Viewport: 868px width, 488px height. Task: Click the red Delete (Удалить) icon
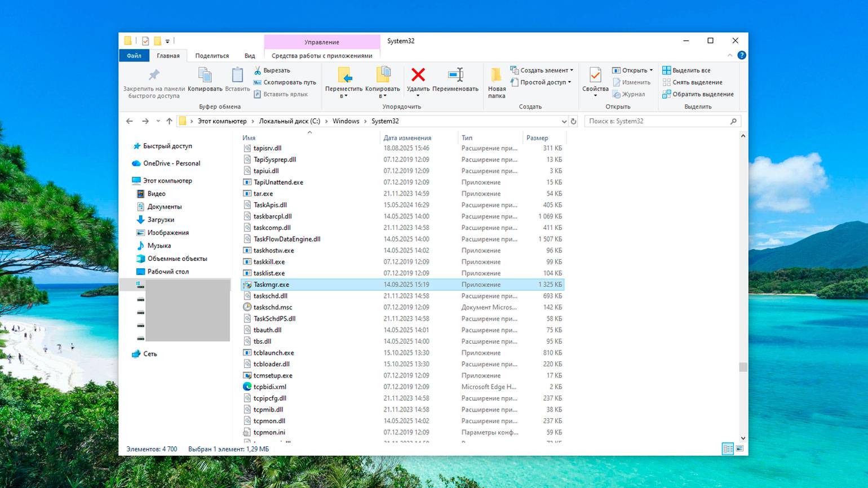click(x=418, y=75)
